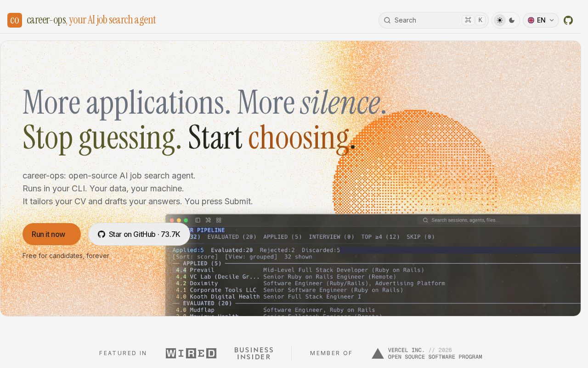
Task: Switch to light theme sun icon
Action: 500,20
